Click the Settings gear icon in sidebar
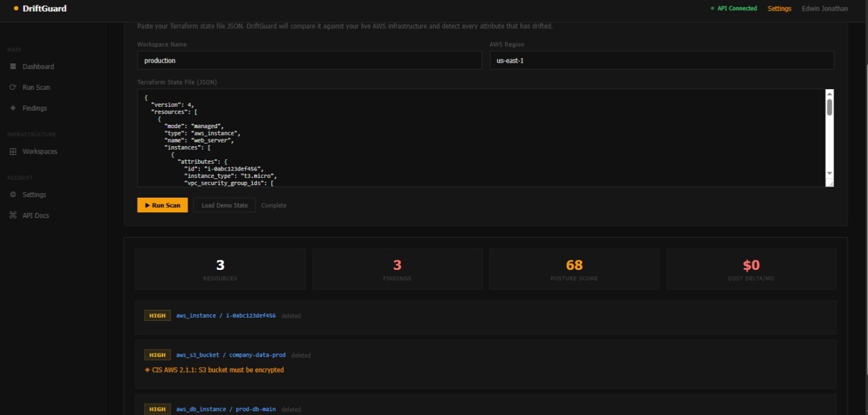The width and height of the screenshot is (868, 415). (x=13, y=194)
